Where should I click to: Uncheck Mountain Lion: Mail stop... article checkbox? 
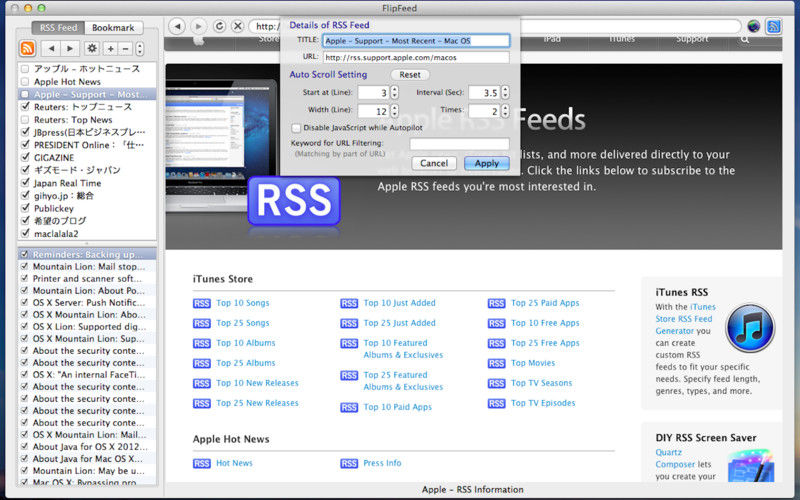click(24, 266)
